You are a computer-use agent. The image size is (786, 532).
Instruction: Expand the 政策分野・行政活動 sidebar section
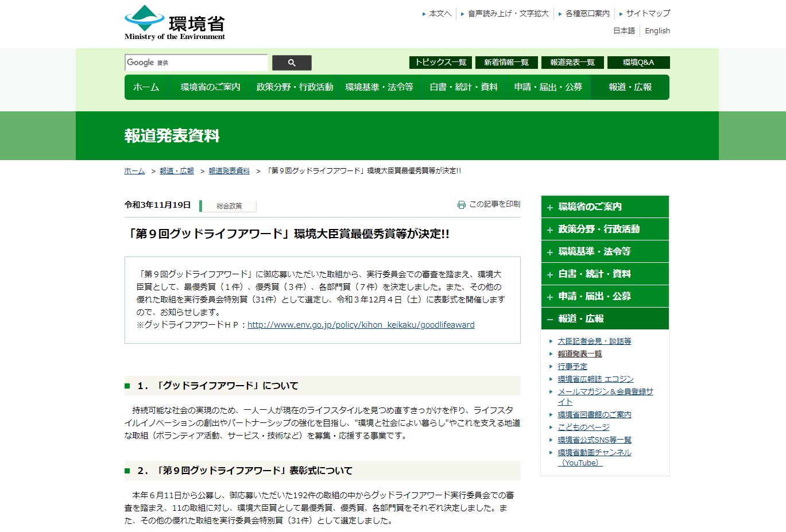click(605, 229)
